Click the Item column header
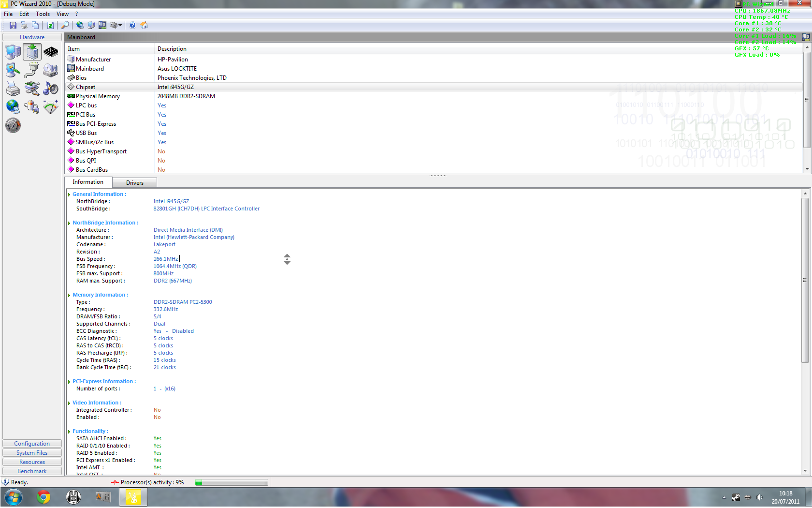The image size is (812, 508). [110, 49]
